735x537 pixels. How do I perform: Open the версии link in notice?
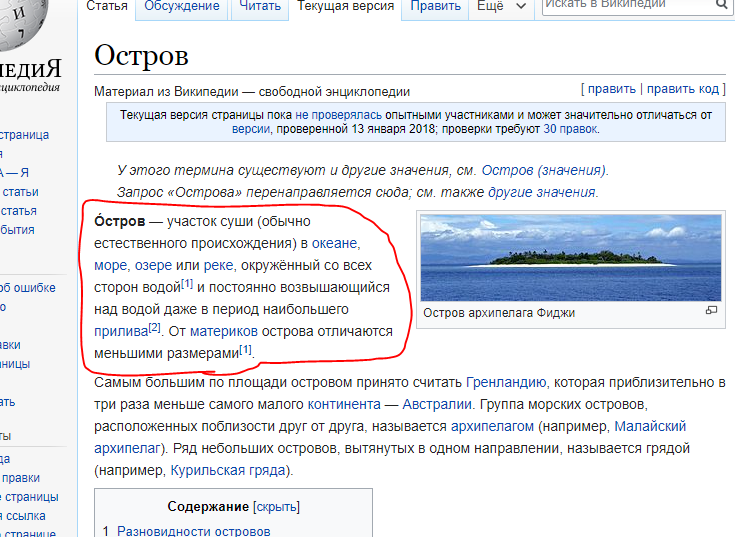click(x=251, y=129)
